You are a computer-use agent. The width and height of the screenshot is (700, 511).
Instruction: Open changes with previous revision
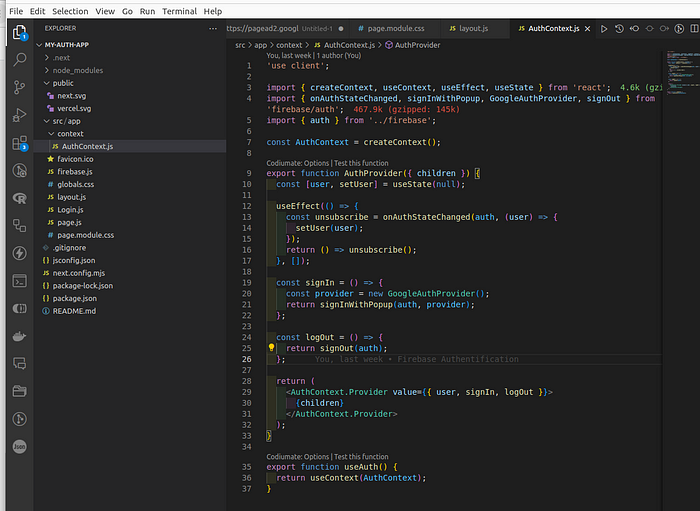click(x=634, y=29)
